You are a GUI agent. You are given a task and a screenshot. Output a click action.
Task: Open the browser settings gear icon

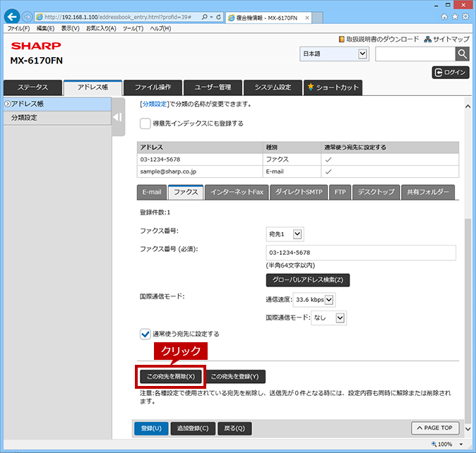pyautogui.click(x=465, y=17)
